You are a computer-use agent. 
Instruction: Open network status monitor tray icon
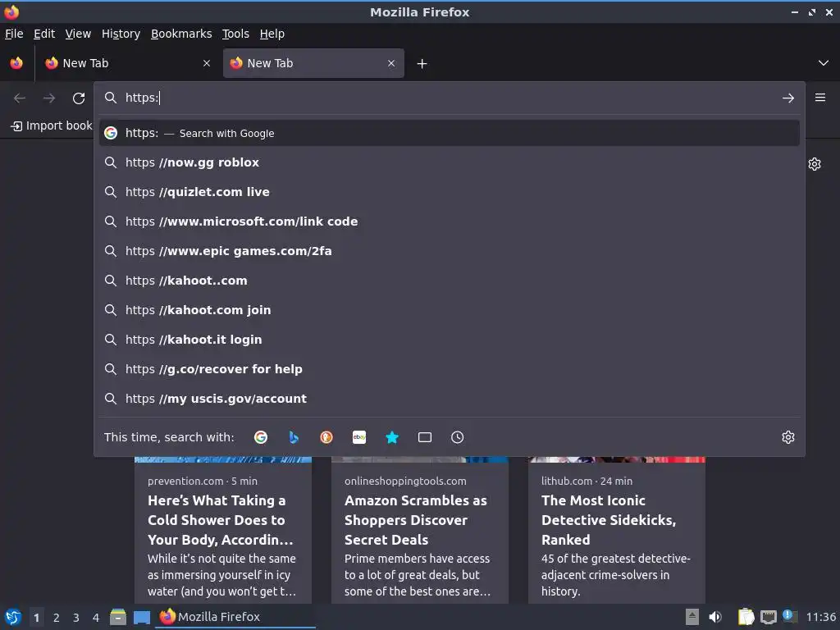click(768, 617)
